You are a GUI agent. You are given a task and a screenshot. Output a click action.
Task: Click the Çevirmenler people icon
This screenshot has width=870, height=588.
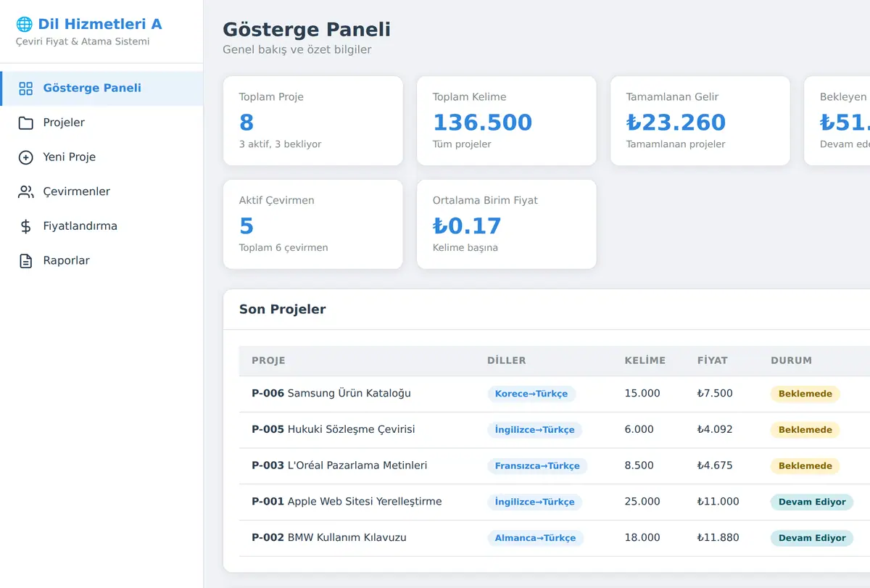click(x=26, y=192)
